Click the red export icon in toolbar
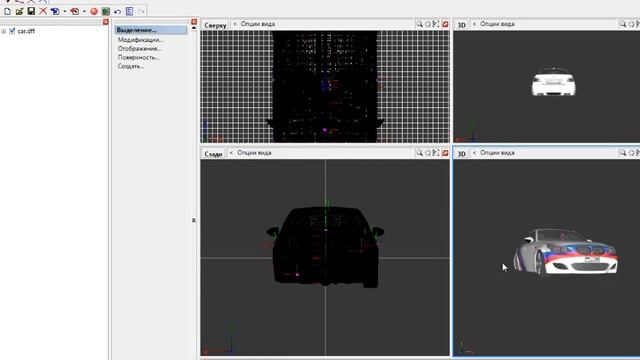640x360 pixels. pyautogui.click(x=75, y=11)
